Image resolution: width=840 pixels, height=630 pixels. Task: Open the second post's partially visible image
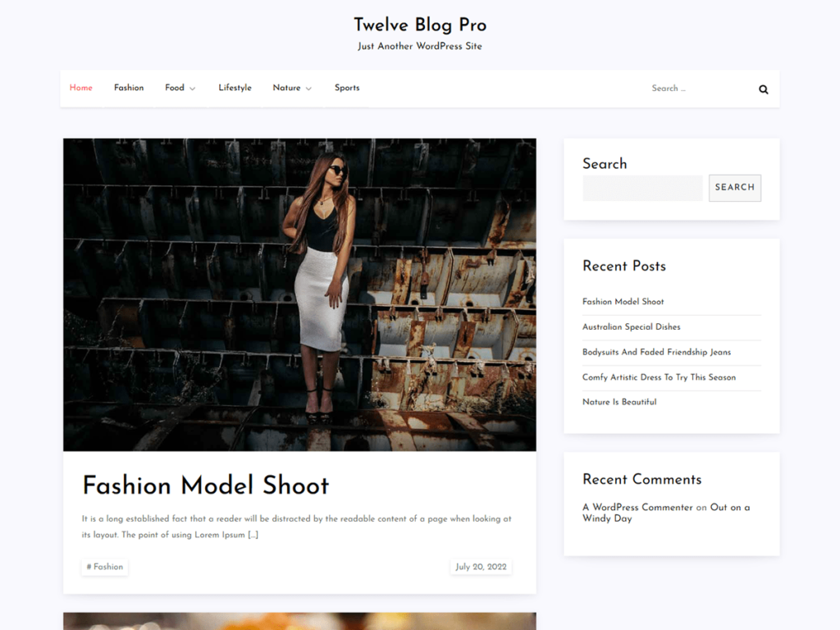pyautogui.click(x=299, y=622)
